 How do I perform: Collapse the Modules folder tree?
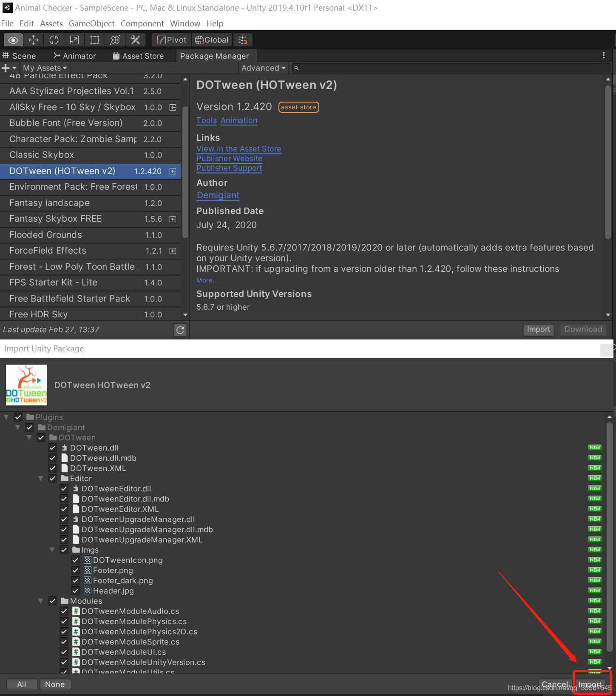(x=40, y=601)
